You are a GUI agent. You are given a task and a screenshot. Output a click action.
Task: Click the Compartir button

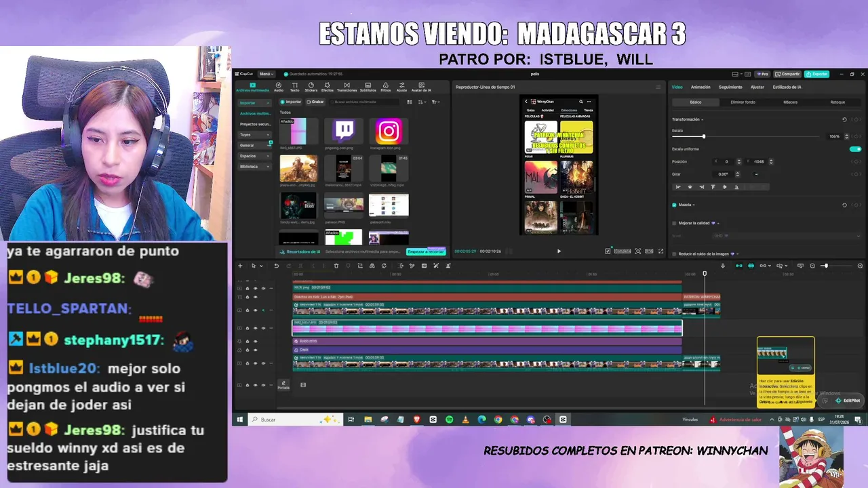point(788,74)
